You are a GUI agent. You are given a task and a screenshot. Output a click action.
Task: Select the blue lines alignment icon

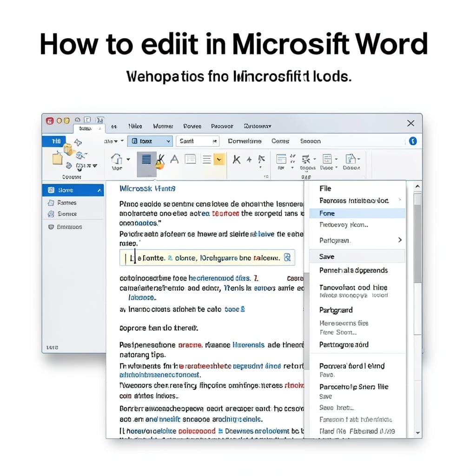(x=146, y=159)
